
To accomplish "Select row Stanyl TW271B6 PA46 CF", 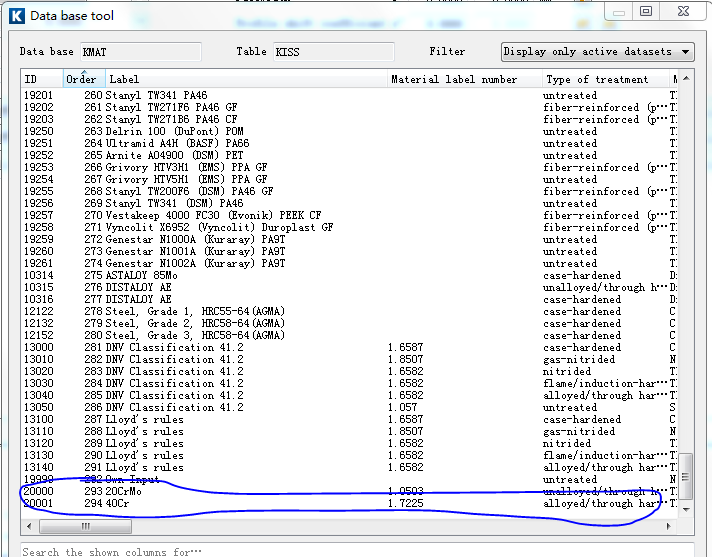I will [x=350, y=119].
